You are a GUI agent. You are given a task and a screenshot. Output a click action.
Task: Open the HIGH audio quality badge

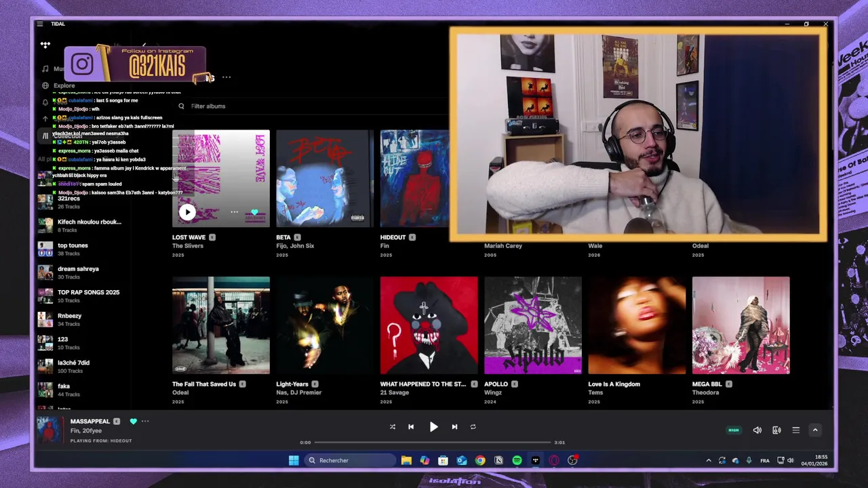tap(734, 430)
